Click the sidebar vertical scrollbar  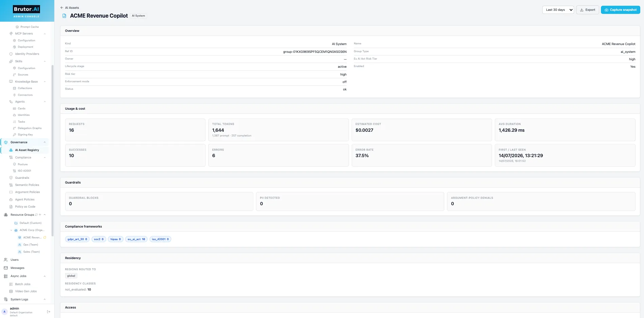tap(53, 146)
